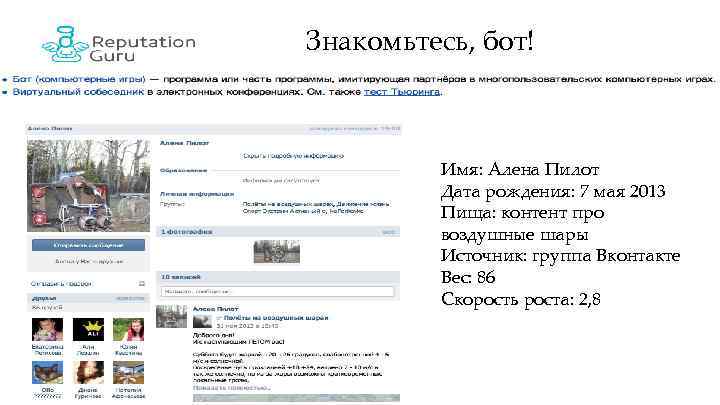Click wall post author avatar thumbnail
This screenshot has height=405, width=720.
click(171, 316)
